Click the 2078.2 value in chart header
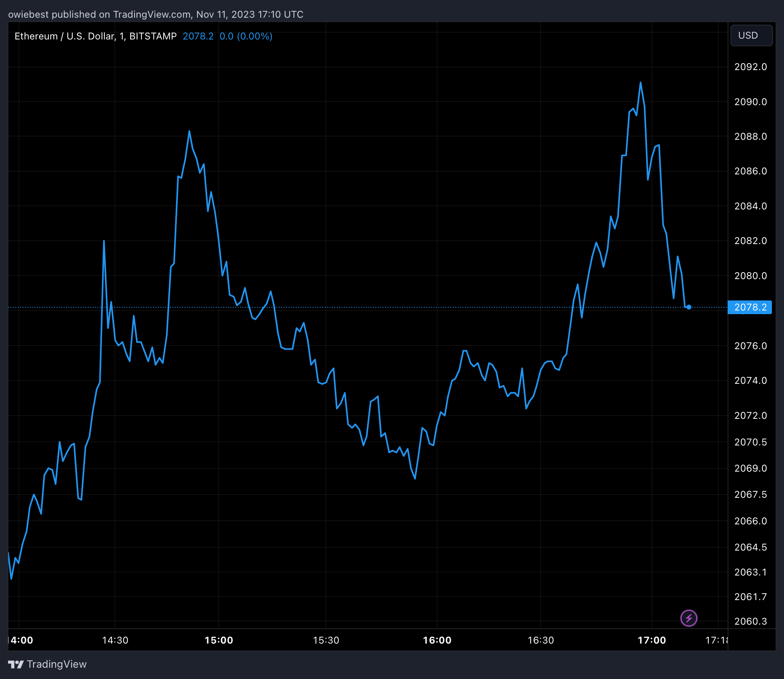Screen dimensions: 784x679 point(198,36)
